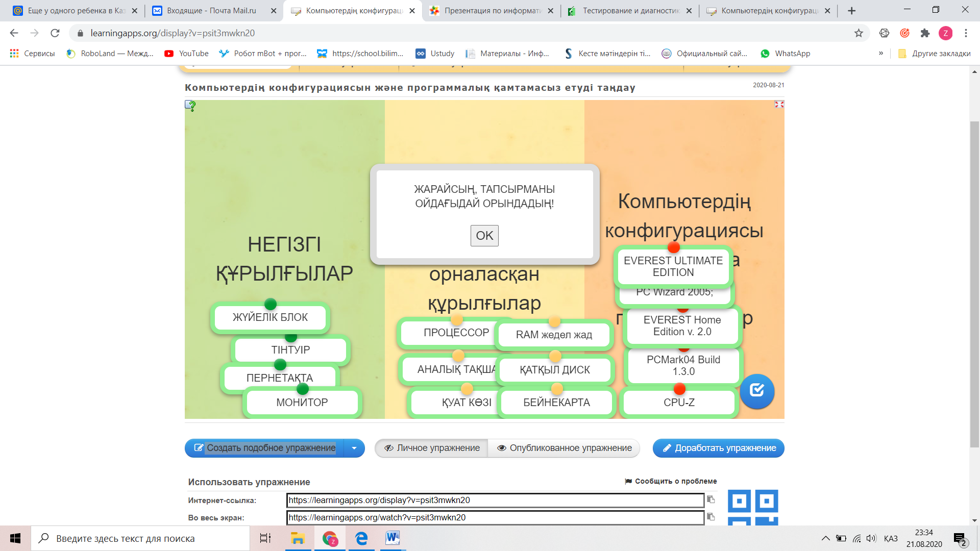Open the Windows Start menu
Viewport: 980px width, 551px height.
point(15,538)
